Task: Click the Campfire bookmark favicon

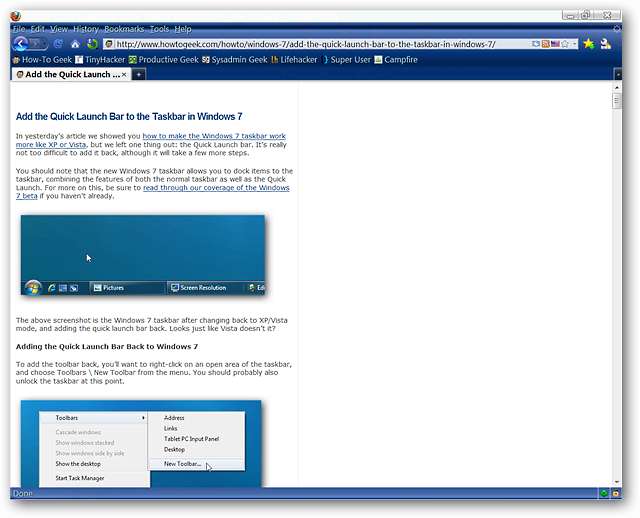Action: pyautogui.click(x=378, y=60)
